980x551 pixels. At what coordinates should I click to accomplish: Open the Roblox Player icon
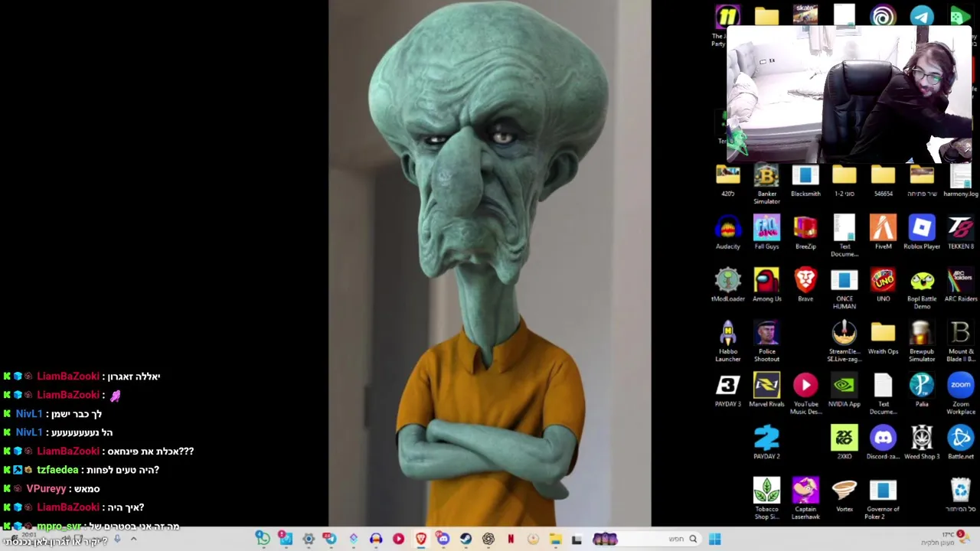pyautogui.click(x=922, y=233)
